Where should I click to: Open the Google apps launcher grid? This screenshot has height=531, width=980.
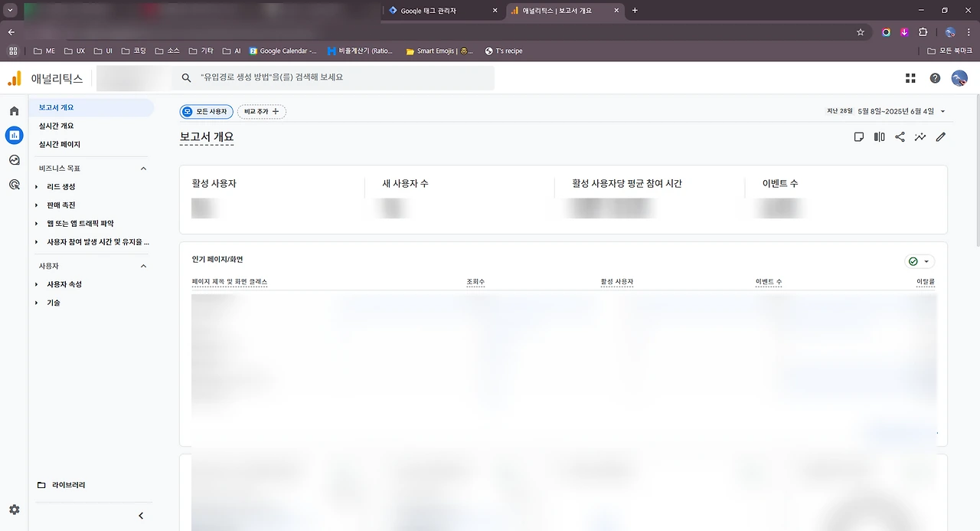910,77
